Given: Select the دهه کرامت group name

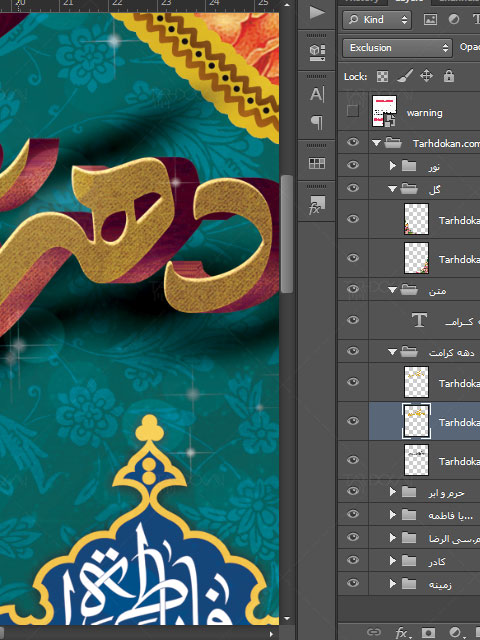Looking at the screenshot, I should click(451, 352).
